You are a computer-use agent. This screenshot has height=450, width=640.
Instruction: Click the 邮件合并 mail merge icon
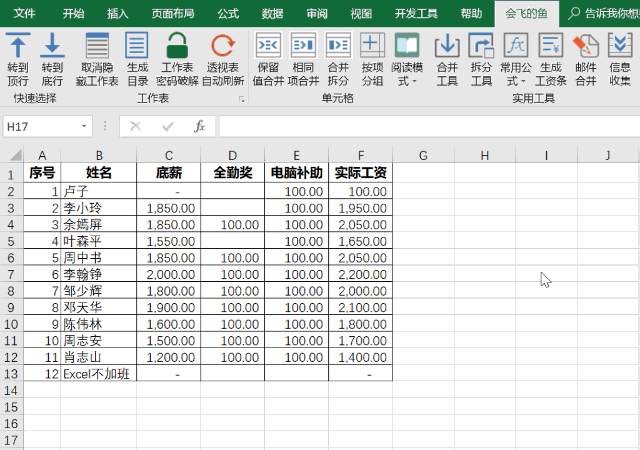586,46
